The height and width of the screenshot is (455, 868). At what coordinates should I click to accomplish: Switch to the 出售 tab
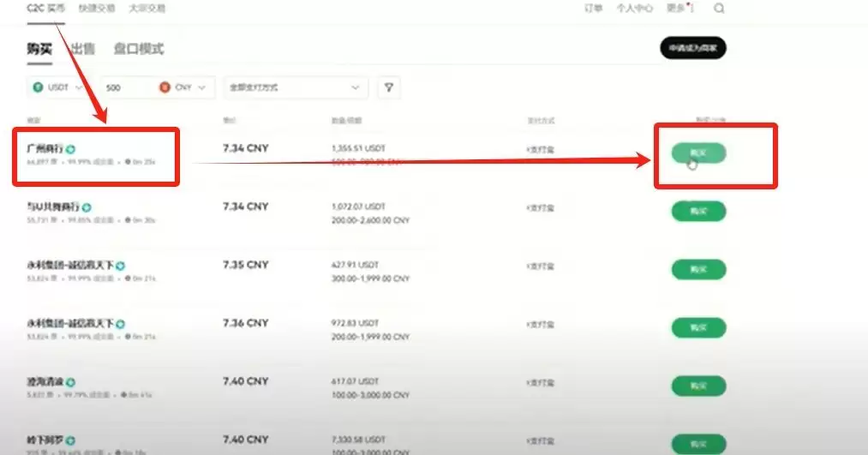point(83,49)
